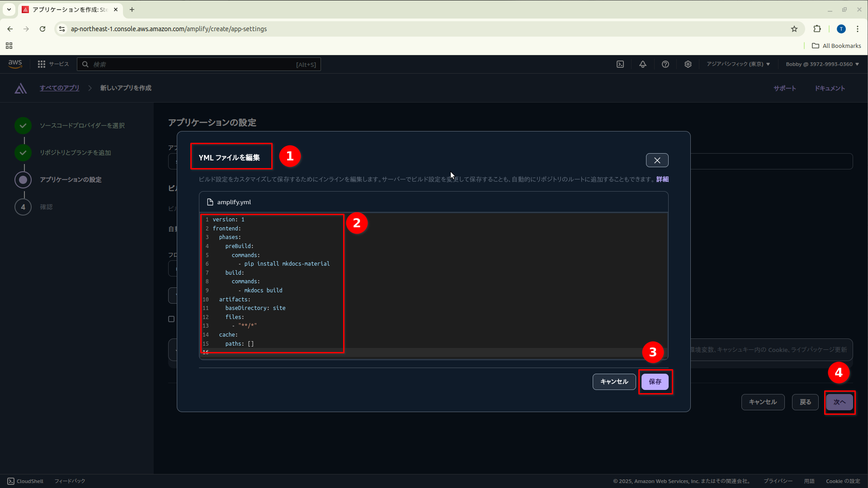Open account settings with the gear icon
Viewport: 868px width, 488px height.
point(688,64)
